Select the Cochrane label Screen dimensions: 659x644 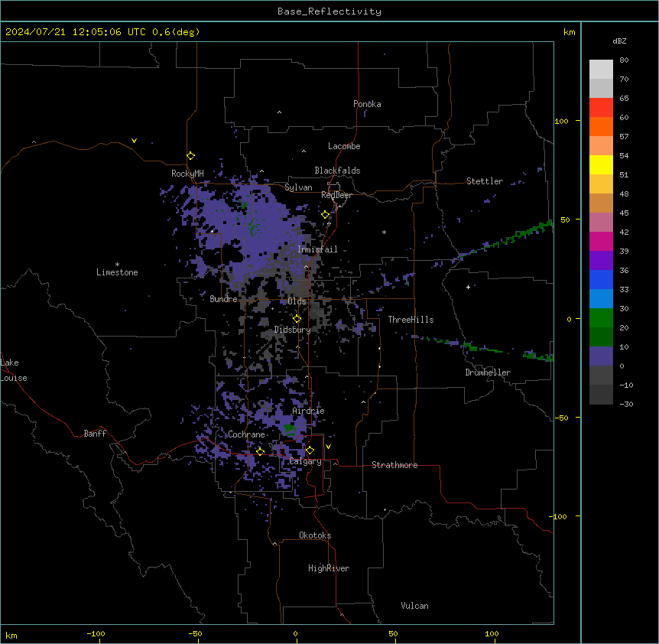tap(246, 434)
